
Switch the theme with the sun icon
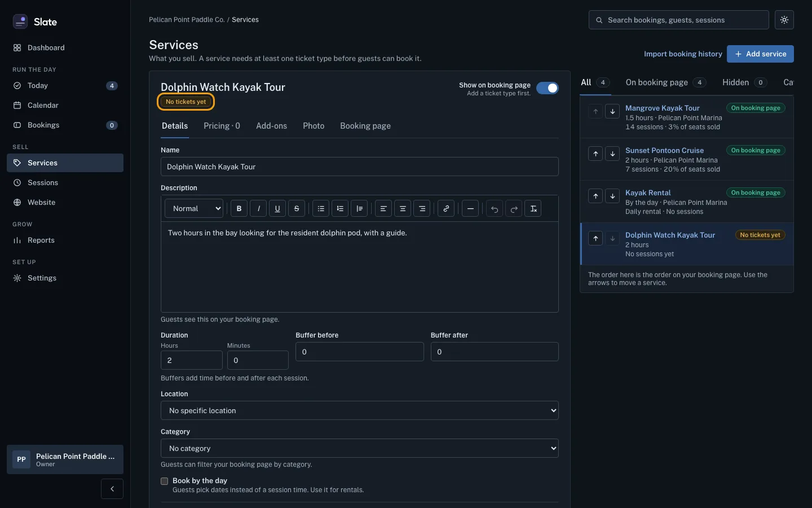[x=784, y=20]
